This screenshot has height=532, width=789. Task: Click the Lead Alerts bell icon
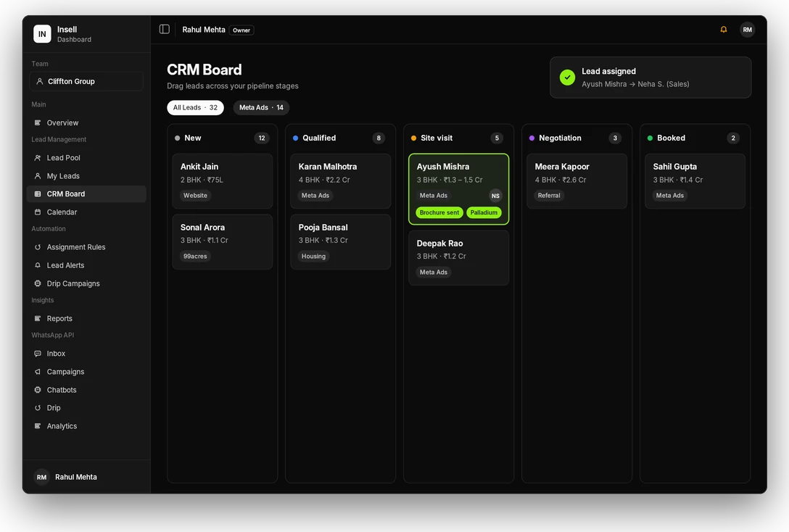point(37,265)
